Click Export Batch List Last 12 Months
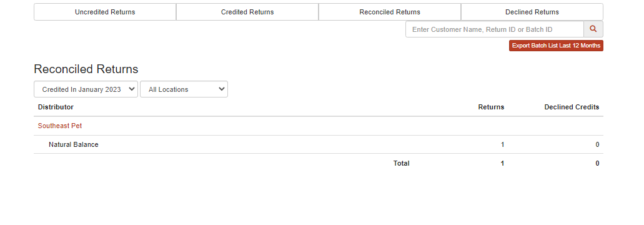This screenshot has width=644, height=225. (556, 46)
